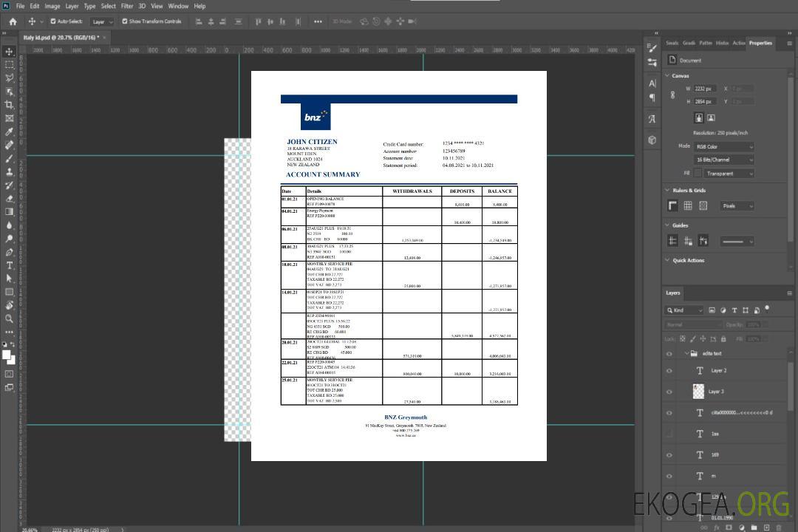The image size is (798, 532).
Task: Select the Clone Stamp tool
Action: (x=9, y=171)
